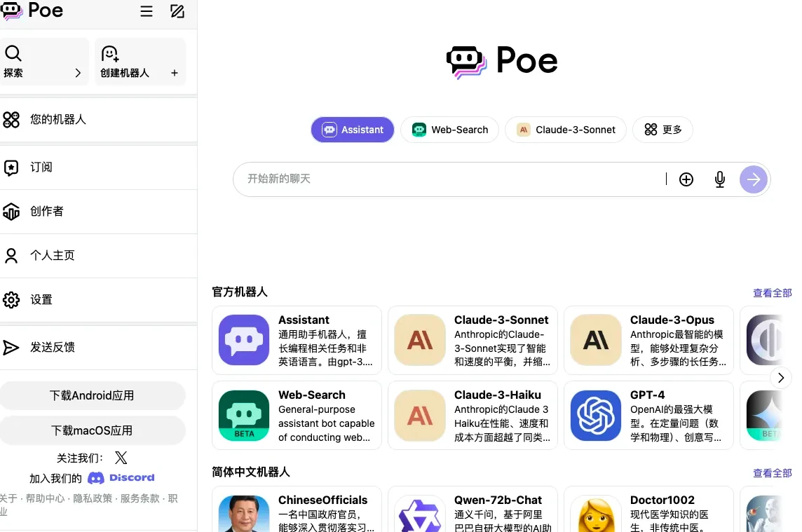
Task: Open the 隐私政策 footer link
Action: pyautogui.click(x=93, y=498)
